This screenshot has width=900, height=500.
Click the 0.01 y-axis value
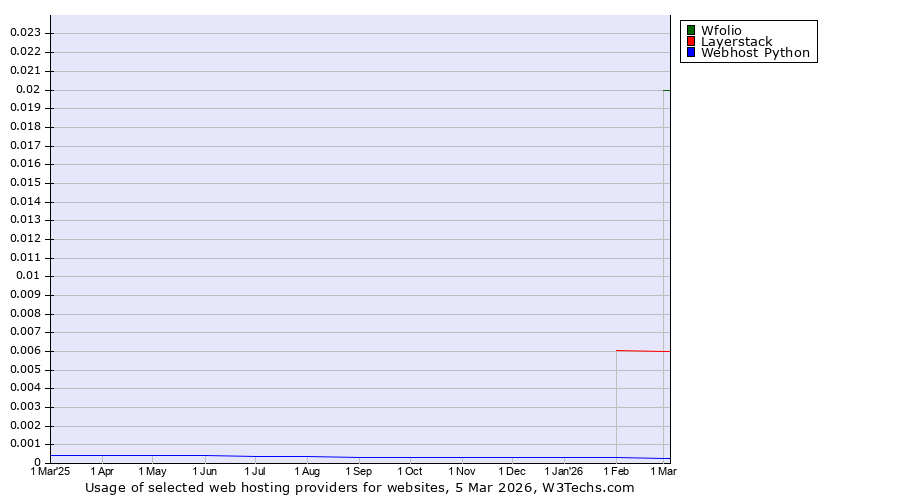pyautogui.click(x=29, y=276)
